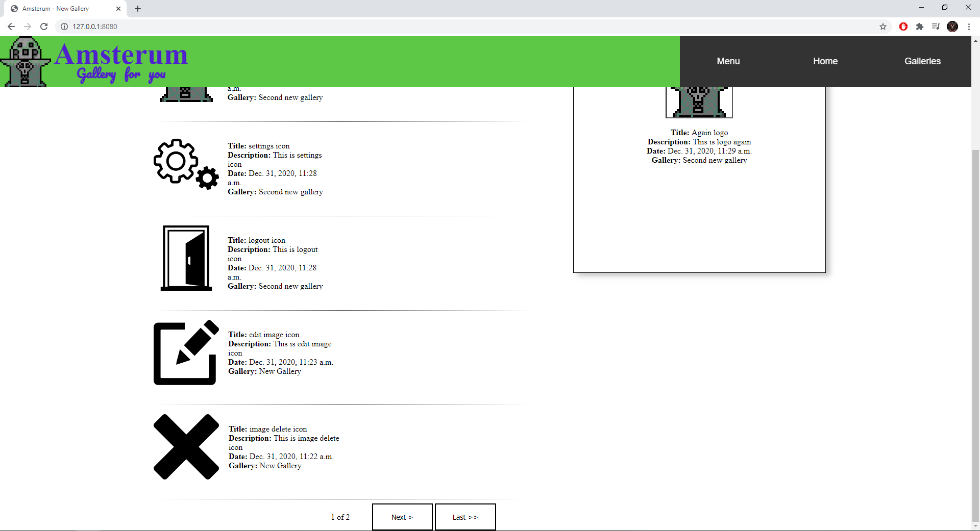The width and height of the screenshot is (980, 531).
Task: Click 'Date: Dec. 31, 2020, 11:22 a.m.' text
Action: click(x=281, y=457)
